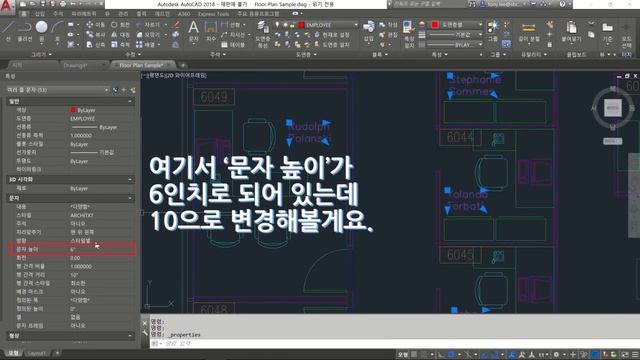Toggle layer lock icon in ribbon

[292, 25]
